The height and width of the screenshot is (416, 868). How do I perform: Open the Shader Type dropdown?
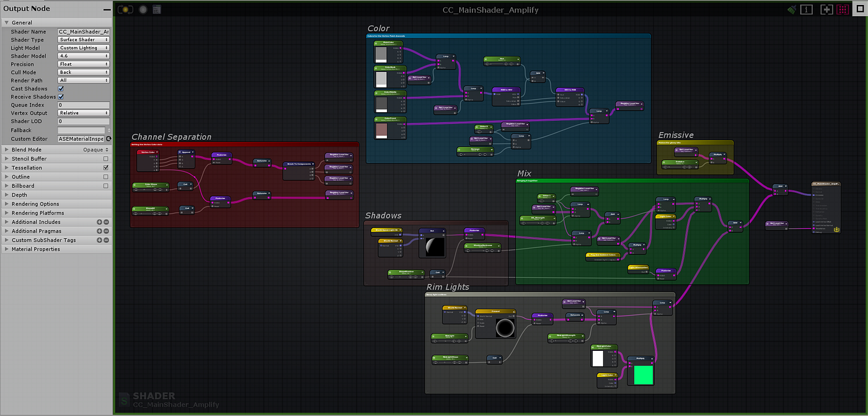pyautogui.click(x=83, y=39)
